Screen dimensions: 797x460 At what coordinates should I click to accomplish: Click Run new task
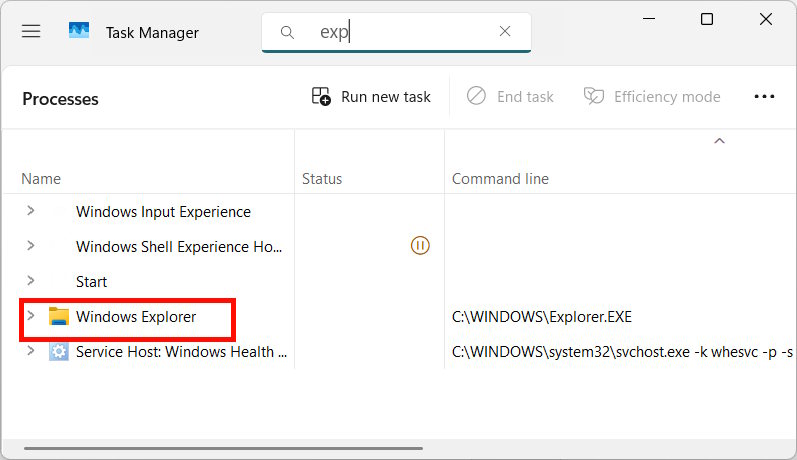pos(371,97)
